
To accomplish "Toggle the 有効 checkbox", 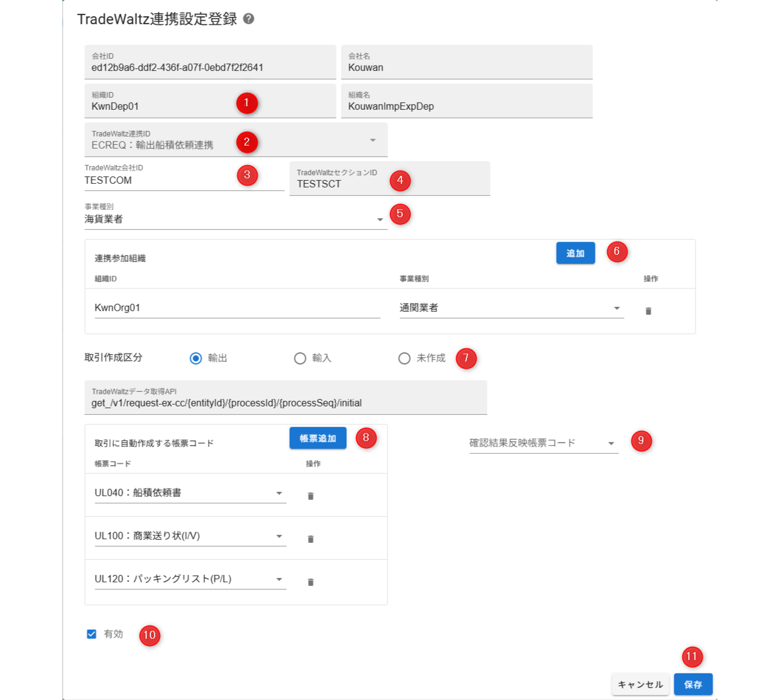I will pos(92,634).
